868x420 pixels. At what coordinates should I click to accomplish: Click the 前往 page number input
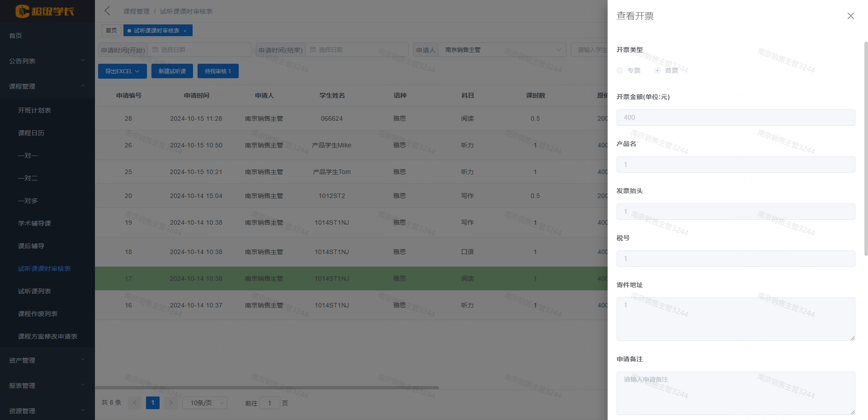(x=270, y=402)
